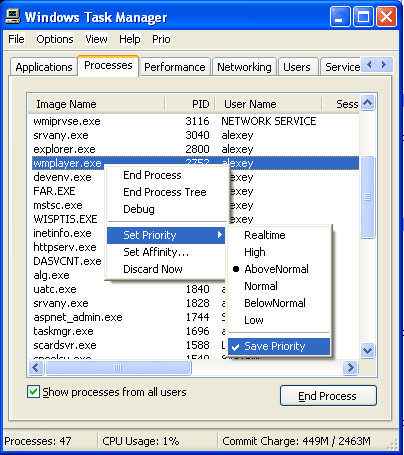Viewport: 404px width, 455px height.
Task: Select srvany.exe with PID 3040
Action: click(195, 135)
